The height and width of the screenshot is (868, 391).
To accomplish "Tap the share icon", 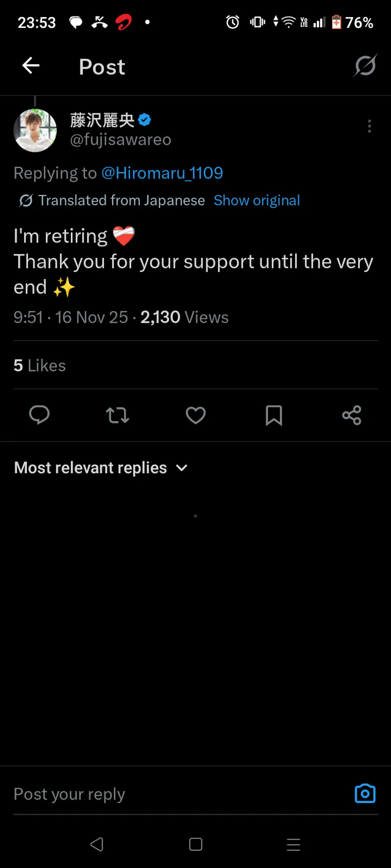I will point(351,415).
